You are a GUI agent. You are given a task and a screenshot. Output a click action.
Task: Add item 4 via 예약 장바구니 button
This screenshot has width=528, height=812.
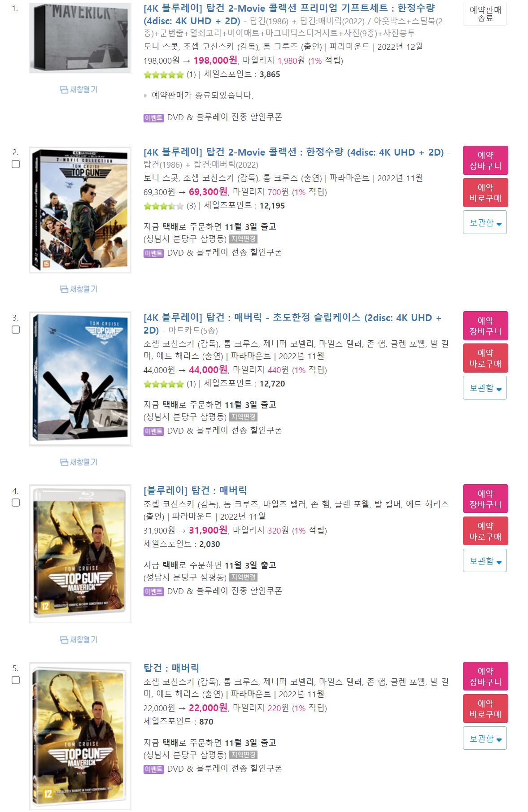[x=485, y=499]
